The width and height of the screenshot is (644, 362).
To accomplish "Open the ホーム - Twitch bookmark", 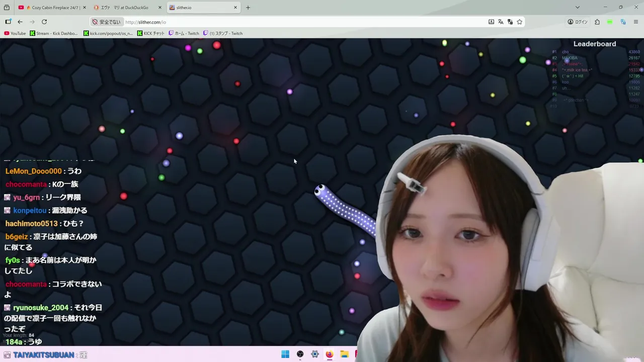I will click(x=184, y=33).
